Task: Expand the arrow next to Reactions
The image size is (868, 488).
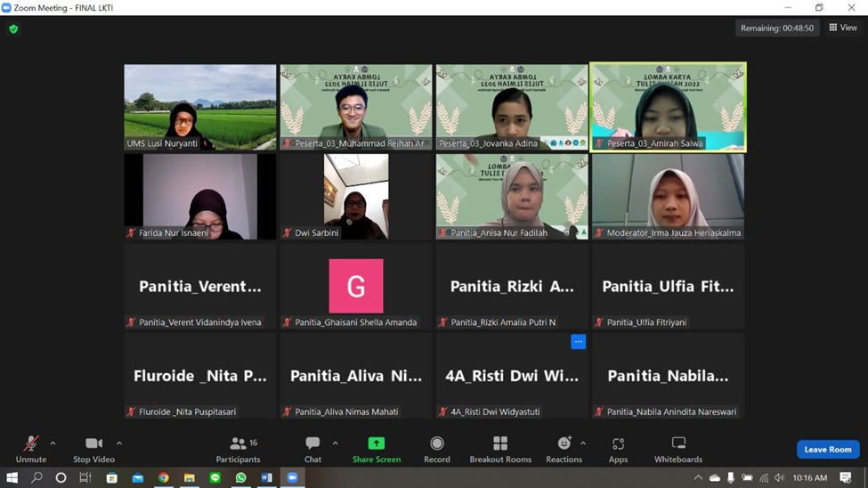Action: point(583,443)
